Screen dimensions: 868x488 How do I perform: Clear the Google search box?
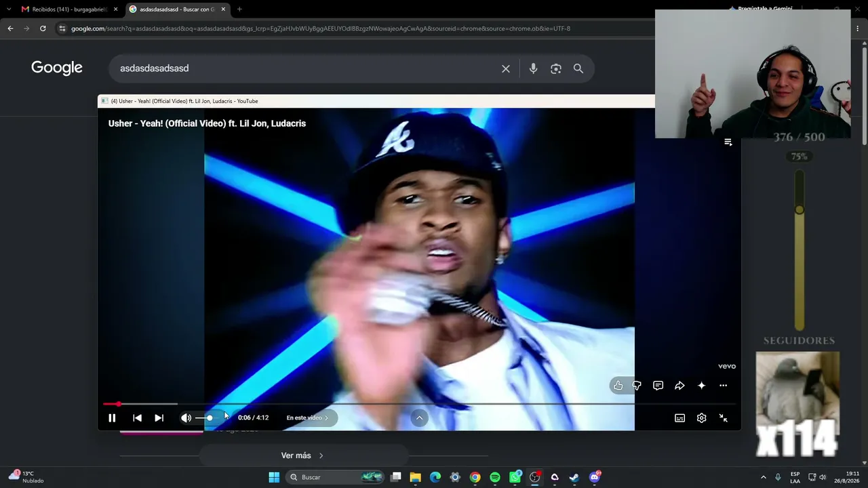pyautogui.click(x=506, y=68)
